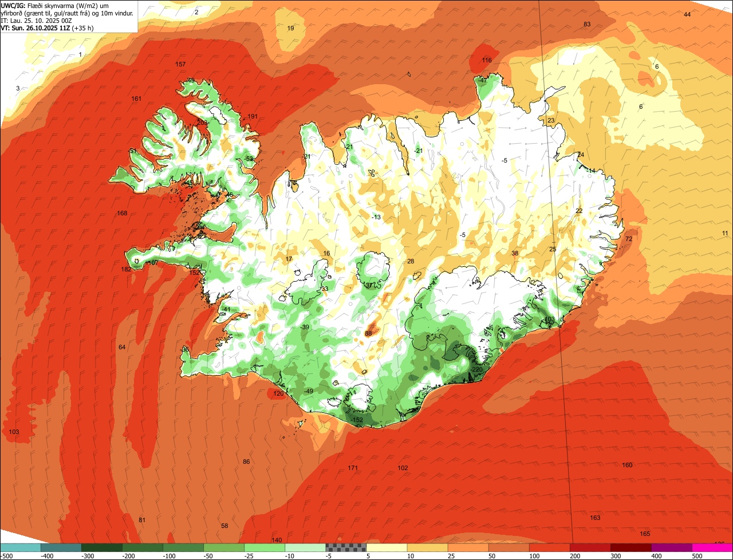Click the map value 140
733x560 pixels.
277,540
